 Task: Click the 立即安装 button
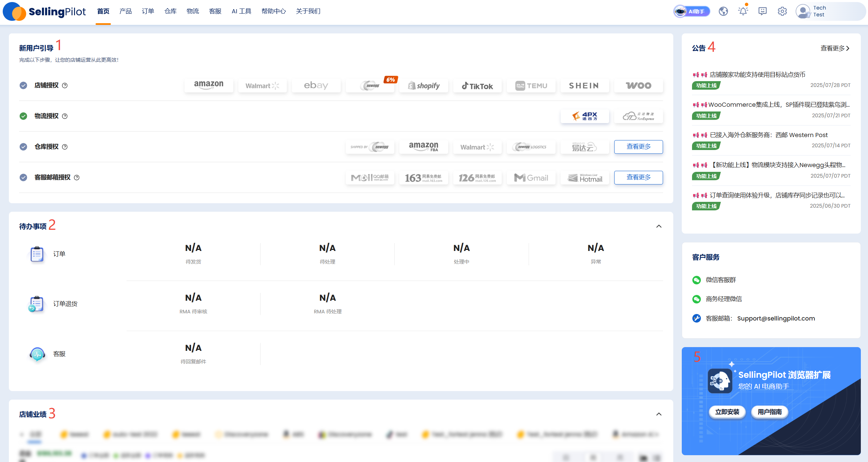(x=727, y=412)
